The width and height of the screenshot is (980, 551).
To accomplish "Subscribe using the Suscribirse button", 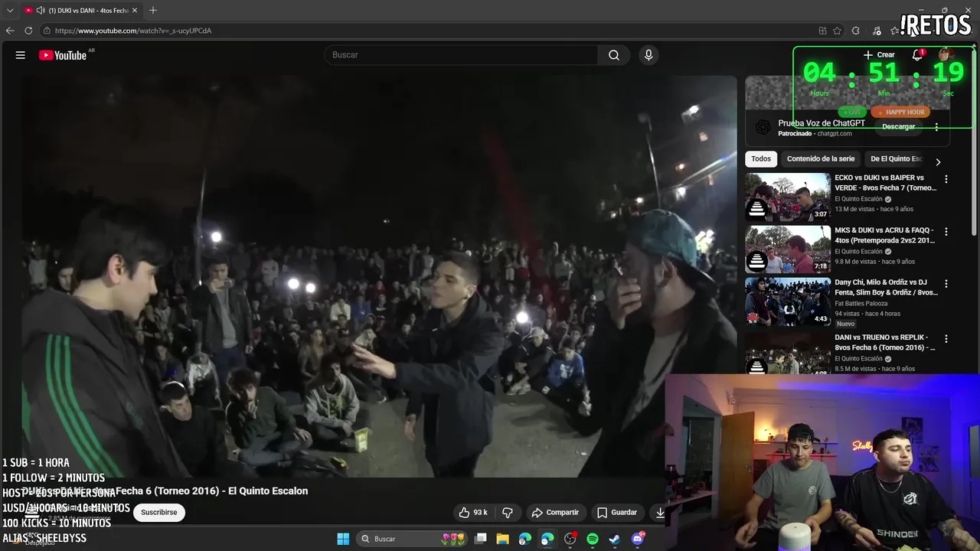I will pos(158,512).
